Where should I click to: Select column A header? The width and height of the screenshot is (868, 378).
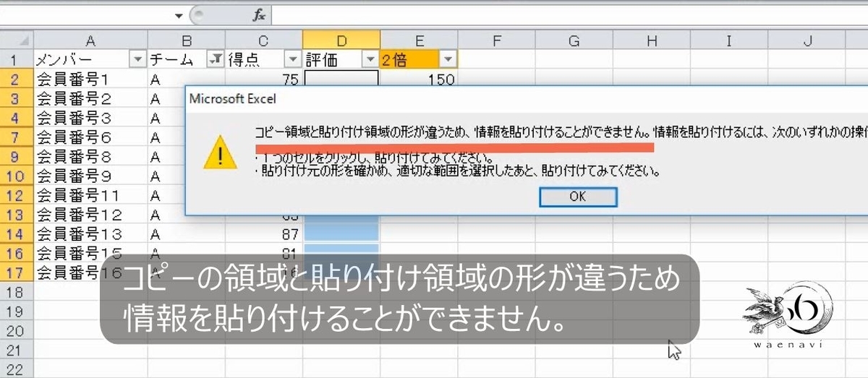(x=90, y=41)
